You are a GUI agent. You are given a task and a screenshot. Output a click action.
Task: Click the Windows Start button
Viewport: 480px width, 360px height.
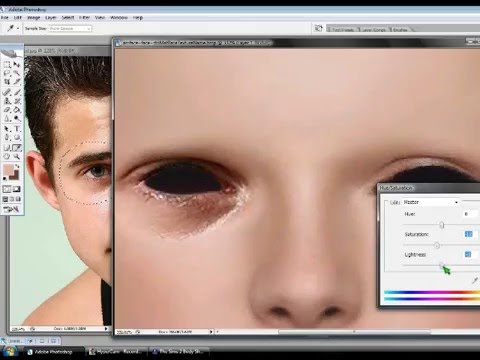9,351
